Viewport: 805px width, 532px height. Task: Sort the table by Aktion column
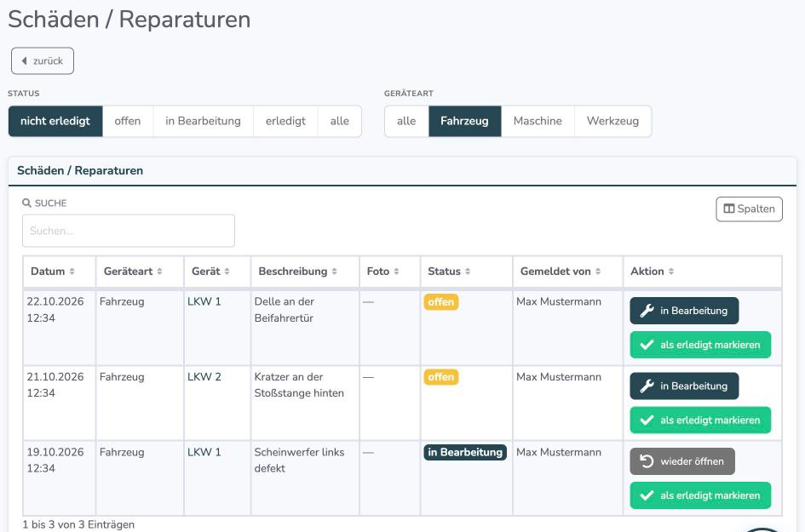click(x=702, y=272)
